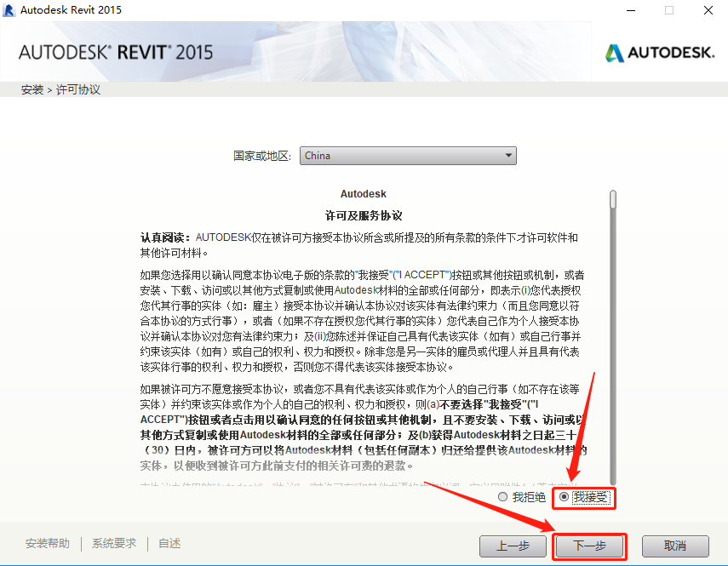The height and width of the screenshot is (566, 728).
Task: Click the Revit icon in title bar
Action: (9, 9)
